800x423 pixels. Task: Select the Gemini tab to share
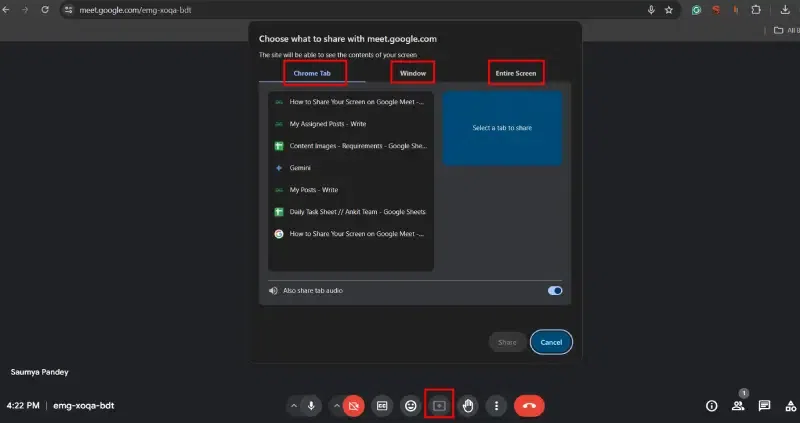[351, 167]
